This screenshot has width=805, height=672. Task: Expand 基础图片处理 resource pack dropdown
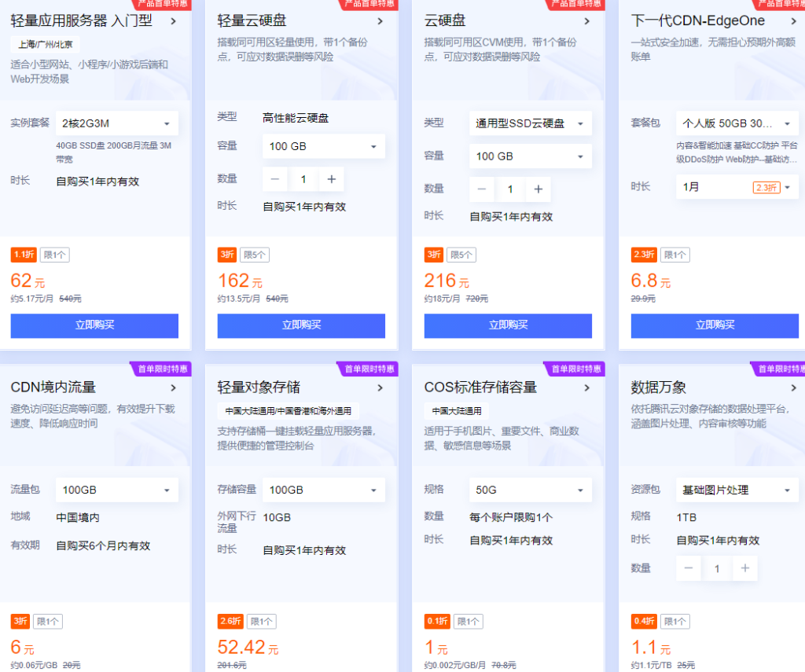(x=737, y=490)
